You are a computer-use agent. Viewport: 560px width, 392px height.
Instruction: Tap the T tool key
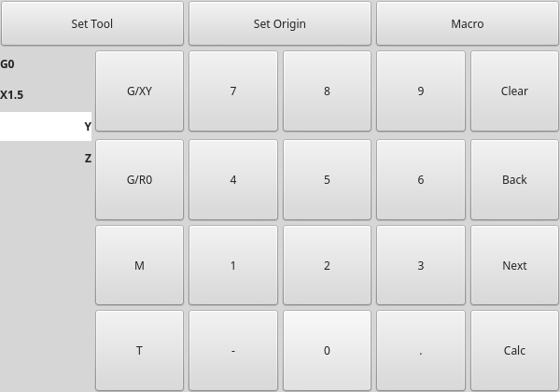pos(139,350)
